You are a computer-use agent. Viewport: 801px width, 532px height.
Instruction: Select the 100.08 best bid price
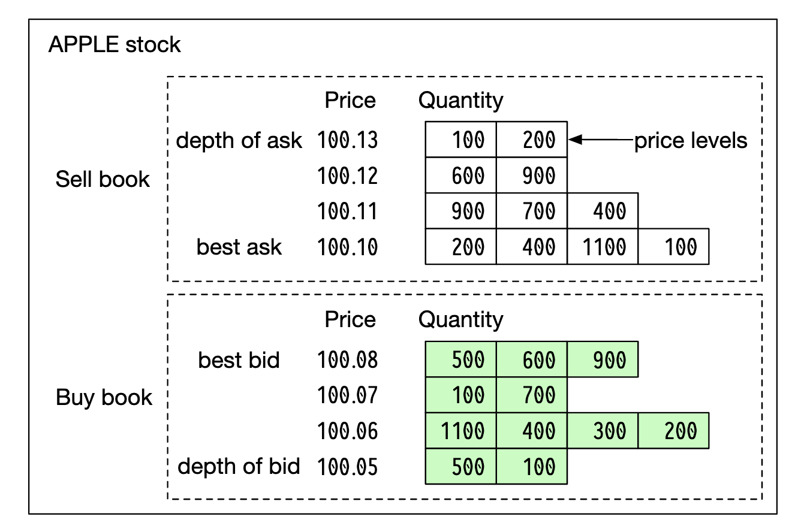coord(348,360)
